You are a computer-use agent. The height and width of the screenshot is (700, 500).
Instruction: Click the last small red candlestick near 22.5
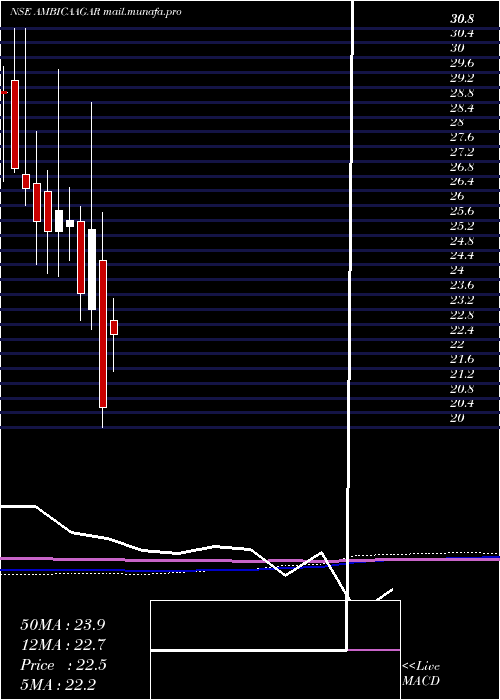coord(114,327)
